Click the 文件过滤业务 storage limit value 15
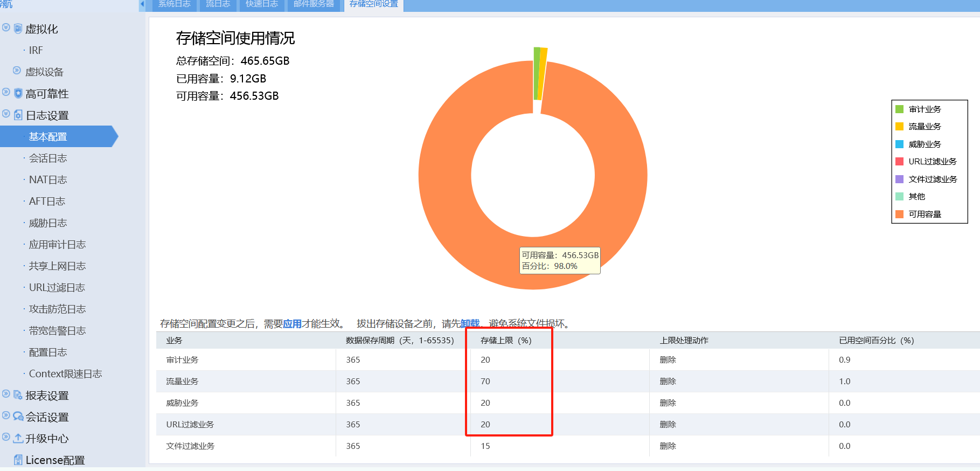Screen dimensions: 980x471 click(485, 446)
